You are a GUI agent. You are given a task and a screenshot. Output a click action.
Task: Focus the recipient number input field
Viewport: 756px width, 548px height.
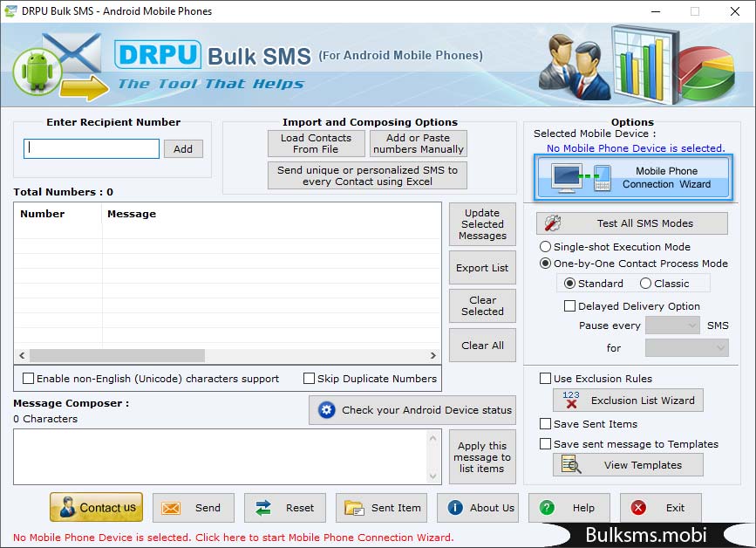(x=92, y=148)
